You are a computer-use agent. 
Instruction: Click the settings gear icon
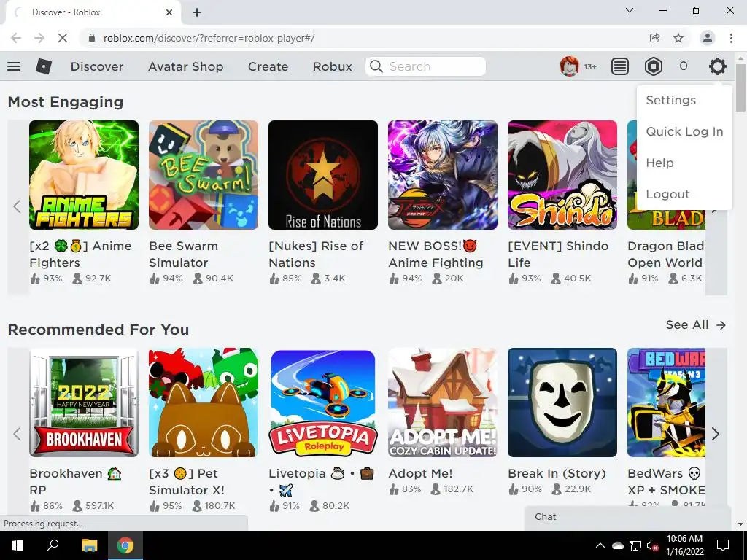coord(717,66)
